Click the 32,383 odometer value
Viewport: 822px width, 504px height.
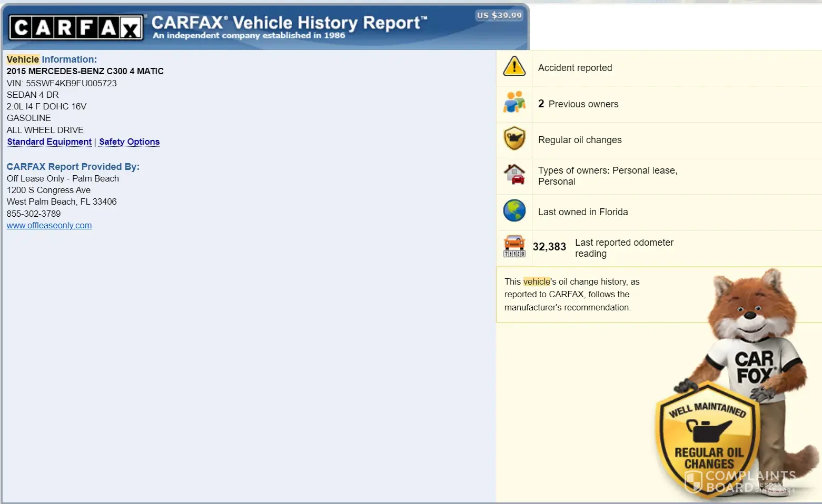549,247
